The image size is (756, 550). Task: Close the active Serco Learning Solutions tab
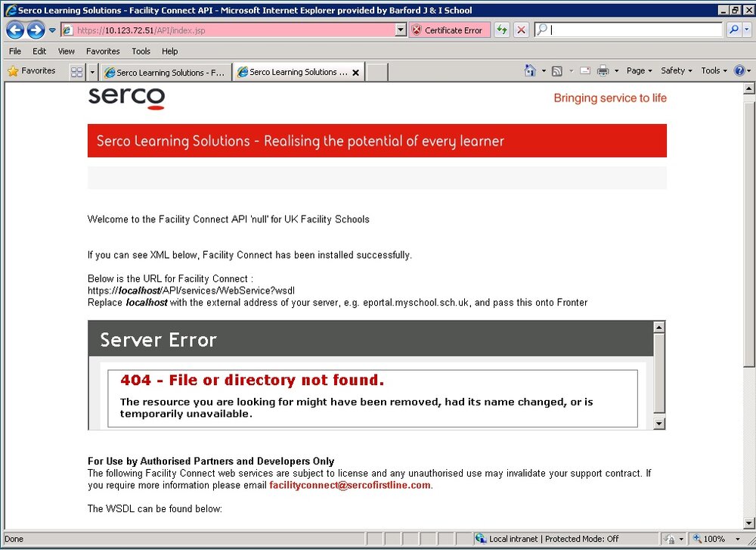[356, 73]
